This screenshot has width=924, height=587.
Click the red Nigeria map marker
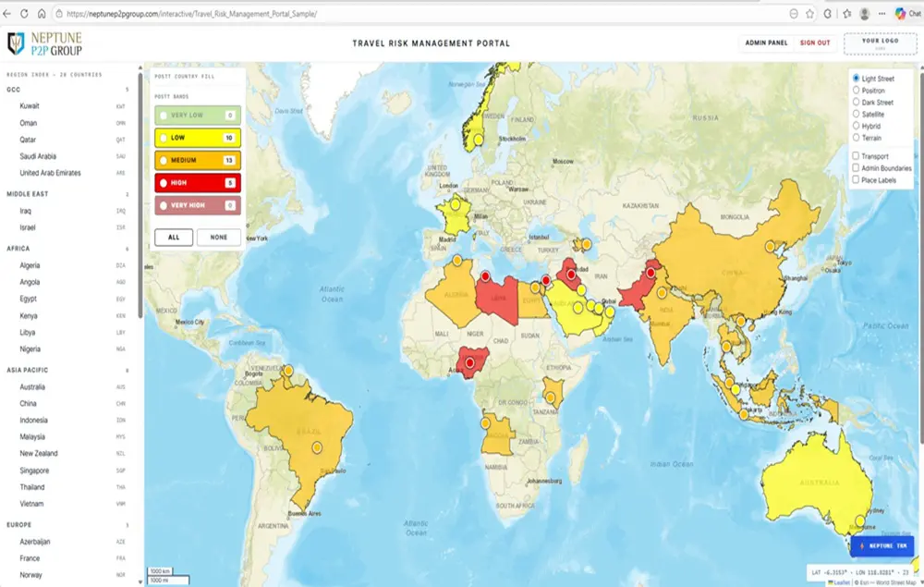click(x=469, y=362)
